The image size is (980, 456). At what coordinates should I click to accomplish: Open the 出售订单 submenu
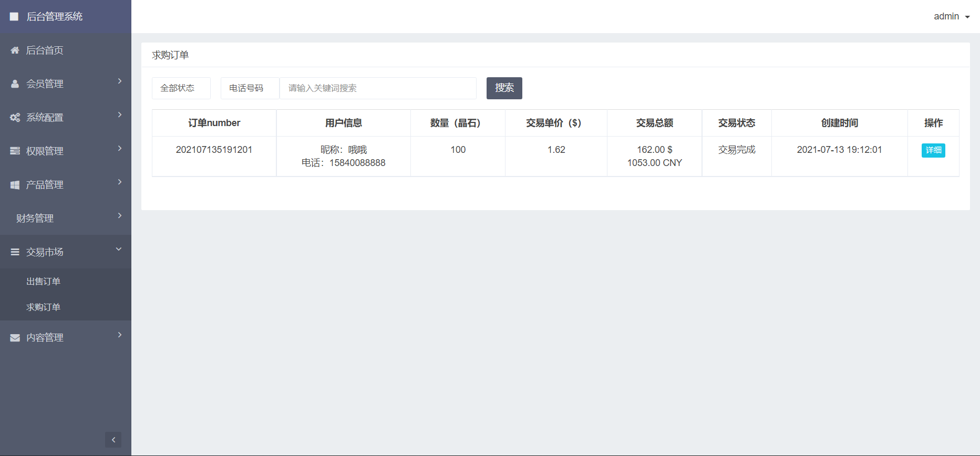[x=43, y=282]
